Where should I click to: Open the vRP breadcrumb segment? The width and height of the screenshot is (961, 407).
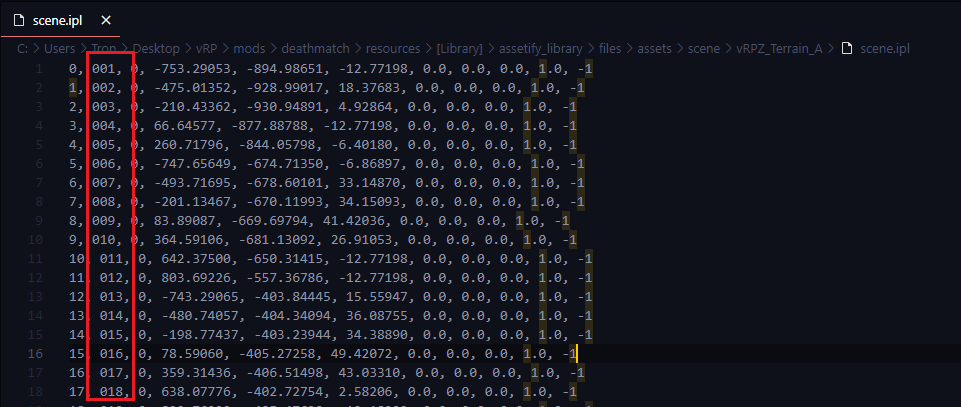(207, 48)
